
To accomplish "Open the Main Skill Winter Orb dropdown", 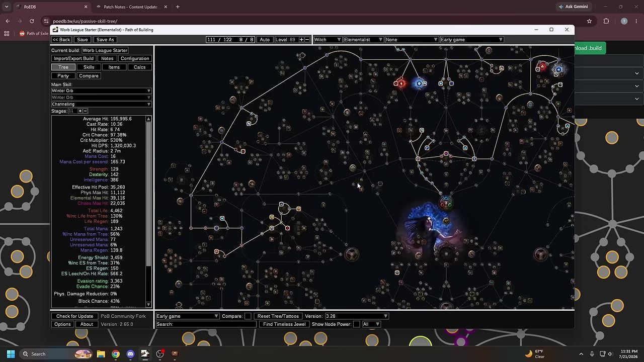I will coord(101,91).
